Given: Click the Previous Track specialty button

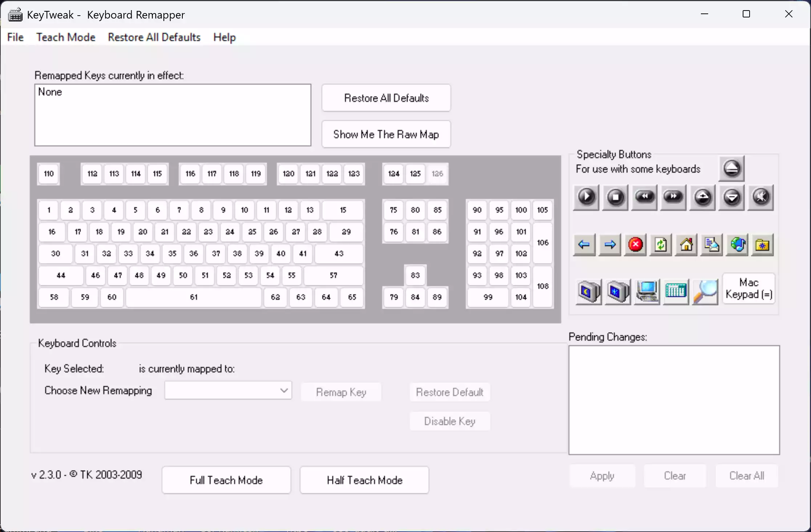Looking at the screenshot, I should tap(644, 198).
